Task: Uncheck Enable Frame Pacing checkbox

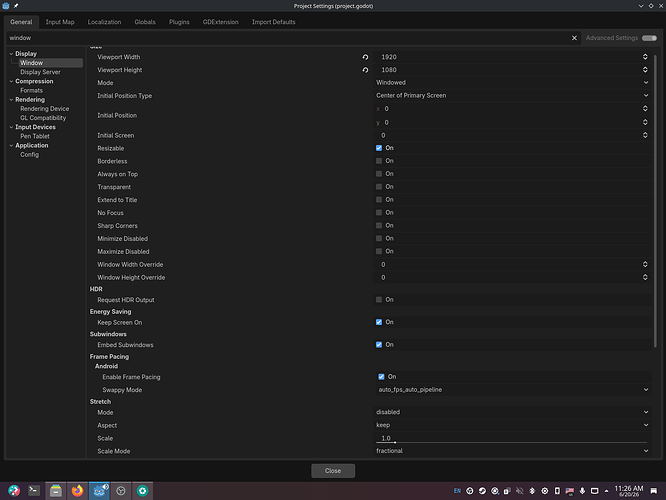Action: [381, 377]
